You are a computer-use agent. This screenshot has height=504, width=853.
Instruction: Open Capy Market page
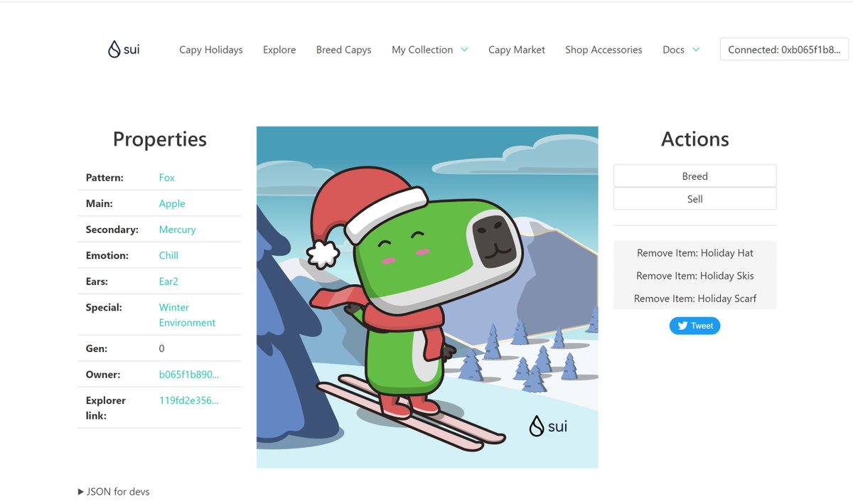coord(517,50)
